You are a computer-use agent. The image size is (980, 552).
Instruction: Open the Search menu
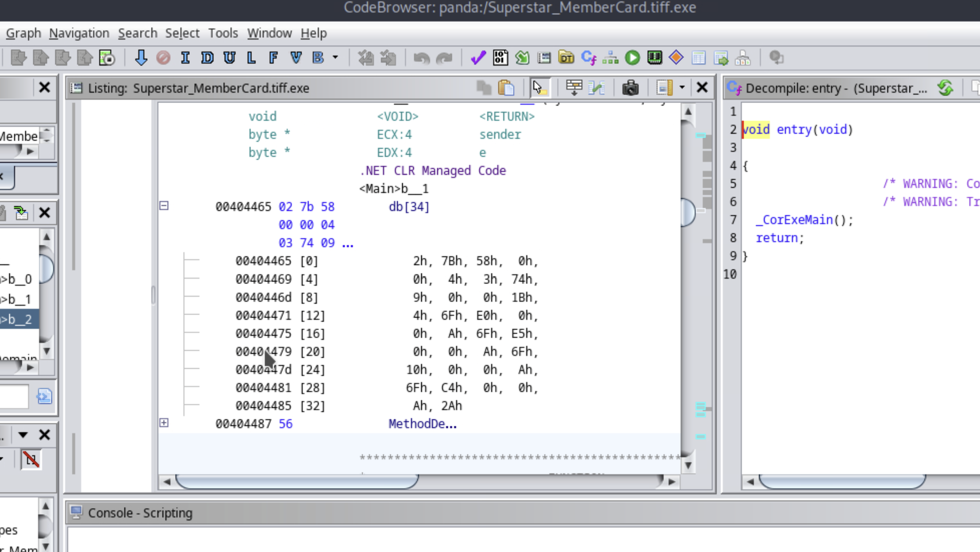[137, 33]
